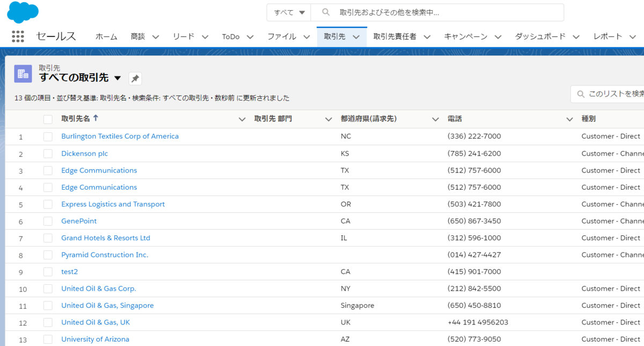Expand the ToDo tab chevron
The width and height of the screenshot is (644, 346).
pyautogui.click(x=250, y=37)
